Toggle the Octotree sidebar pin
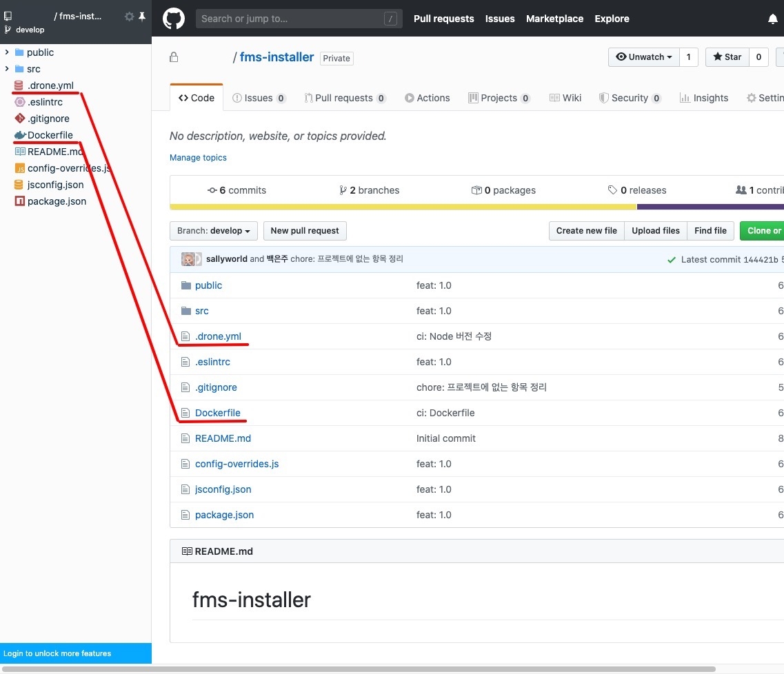 [x=142, y=17]
